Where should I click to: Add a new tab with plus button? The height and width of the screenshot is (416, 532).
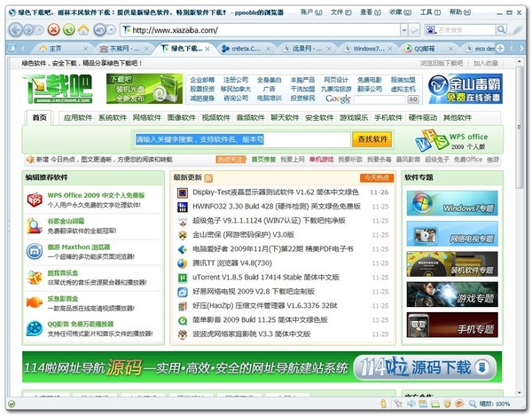(500, 48)
